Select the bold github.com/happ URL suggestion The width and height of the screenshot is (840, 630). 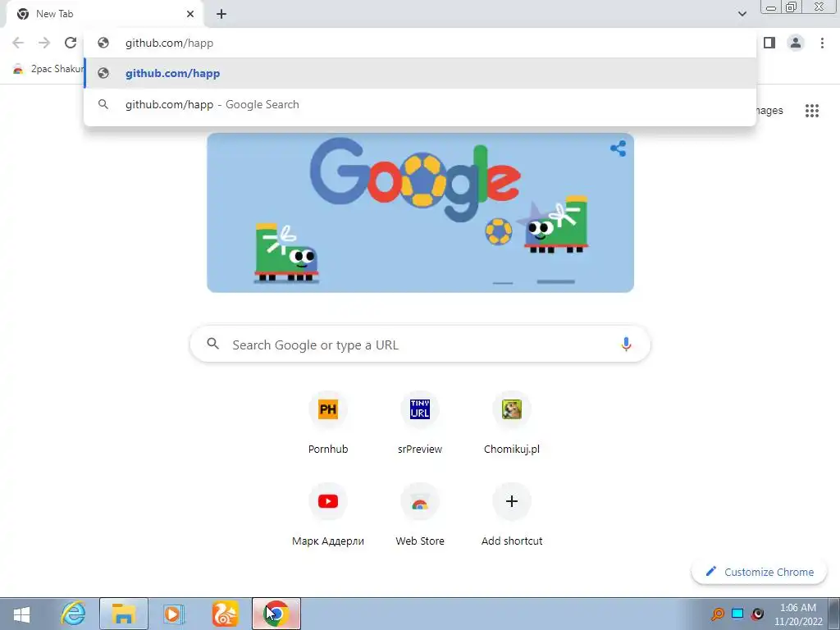[x=420, y=73]
